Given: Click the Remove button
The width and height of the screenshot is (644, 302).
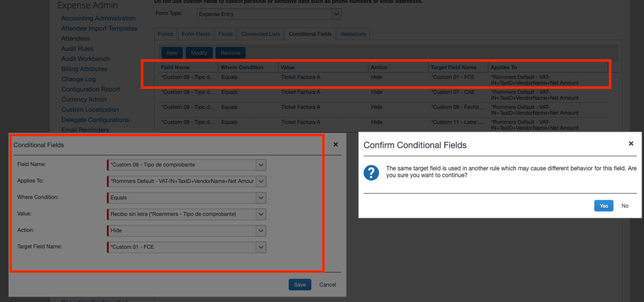Looking at the screenshot, I should [x=230, y=53].
